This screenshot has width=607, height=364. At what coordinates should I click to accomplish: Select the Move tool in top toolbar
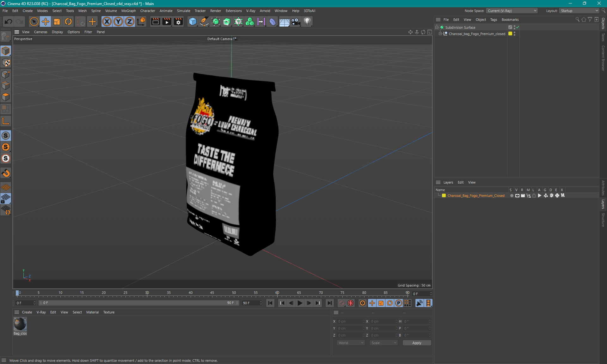pos(45,21)
